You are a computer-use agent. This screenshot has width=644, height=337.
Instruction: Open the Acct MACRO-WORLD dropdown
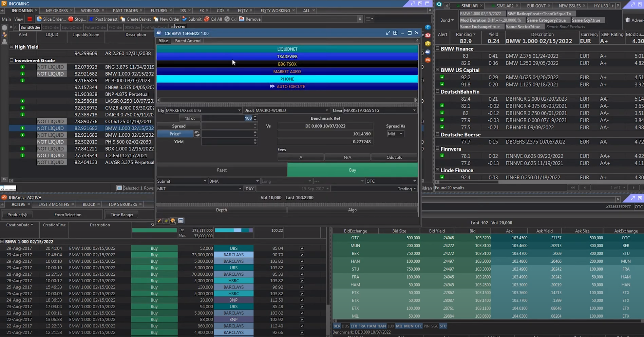[x=292, y=110]
